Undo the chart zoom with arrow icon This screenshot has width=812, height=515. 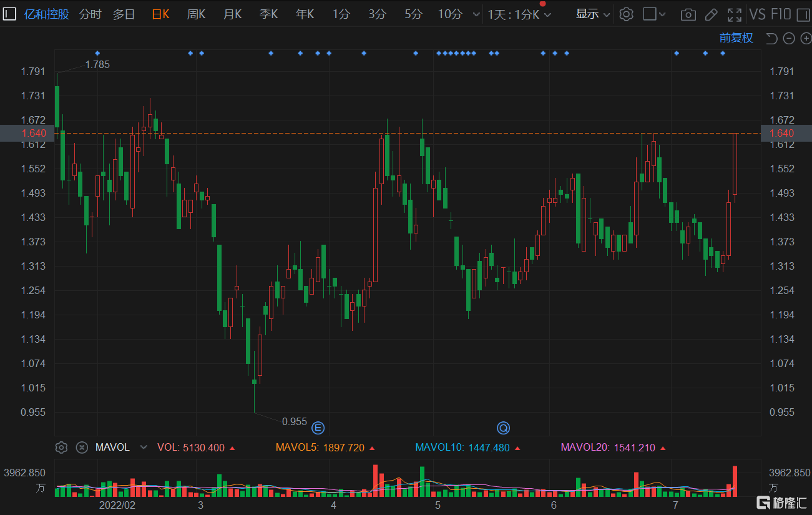pyautogui.click(x=771, y=39)
